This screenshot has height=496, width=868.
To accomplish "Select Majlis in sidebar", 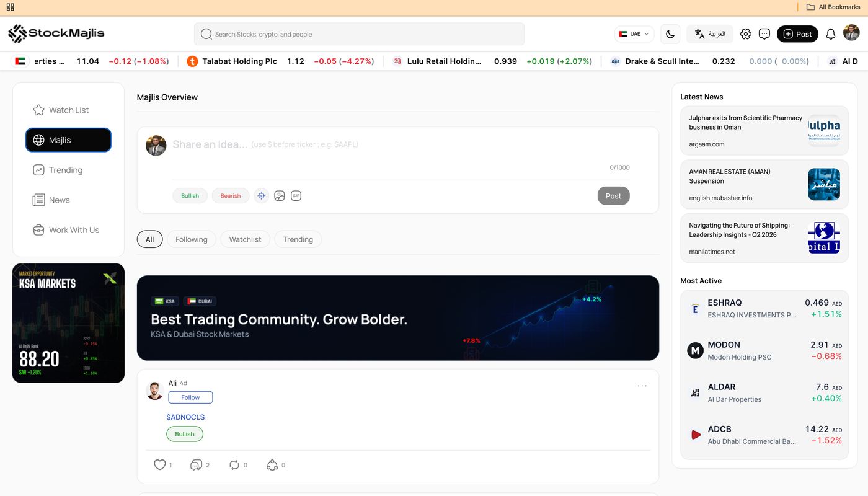I will tap(68, 140).
